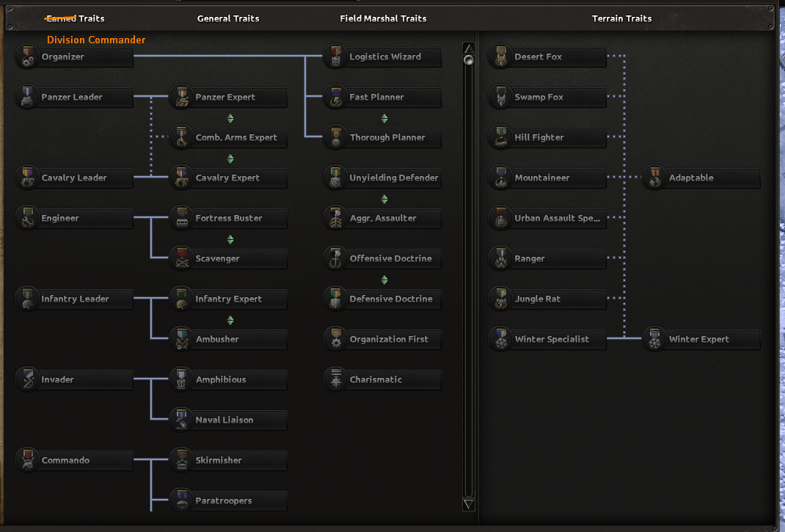
Task: Click the Adaptable medal icon
Action: tap(655, 178)
